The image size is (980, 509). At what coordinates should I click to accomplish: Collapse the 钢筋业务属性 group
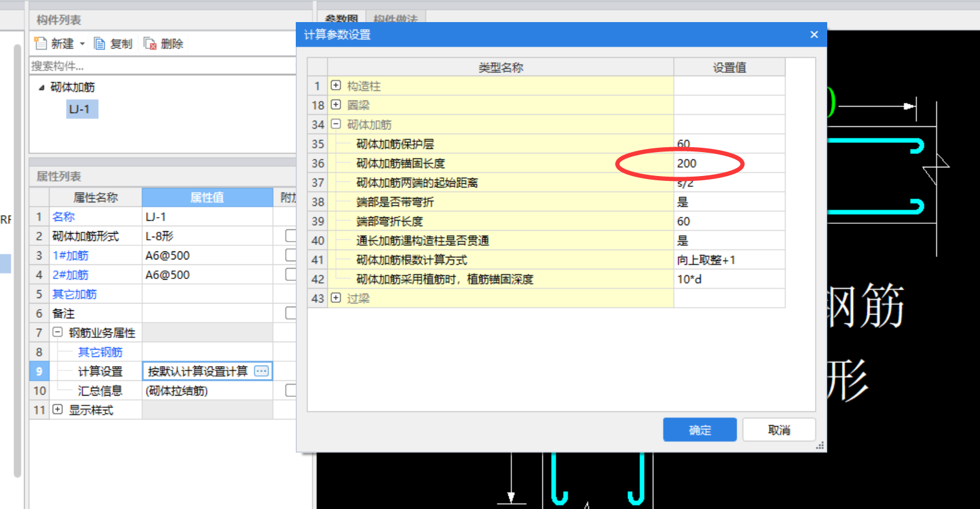57,332
